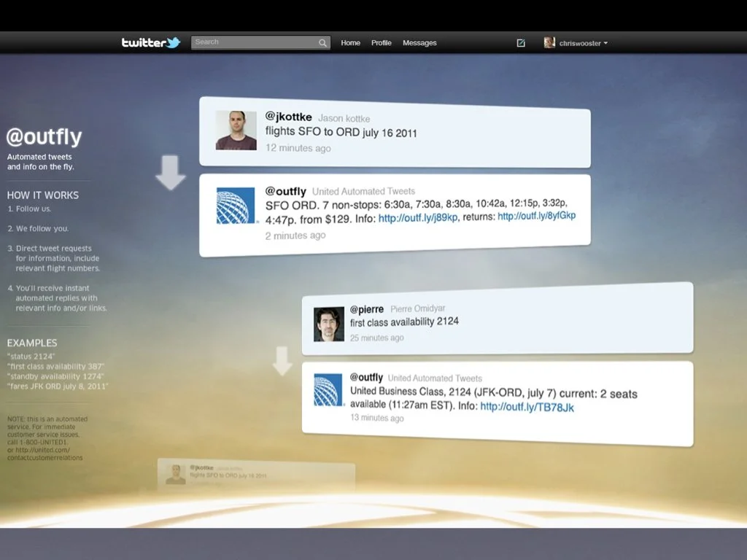Viewport: 747px width, 560px height.
Task: Click the 'Jason kottke' display name
Action: pos(344,118)
